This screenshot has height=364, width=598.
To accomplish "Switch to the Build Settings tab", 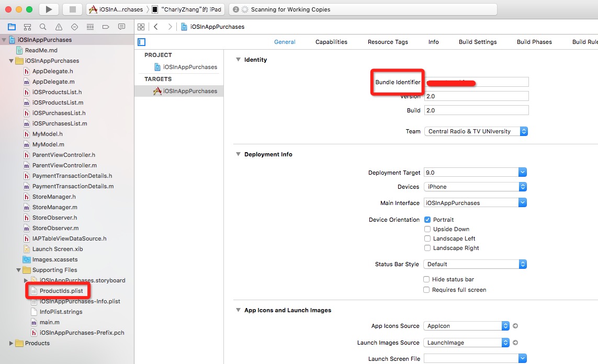I will coord(477,42).
